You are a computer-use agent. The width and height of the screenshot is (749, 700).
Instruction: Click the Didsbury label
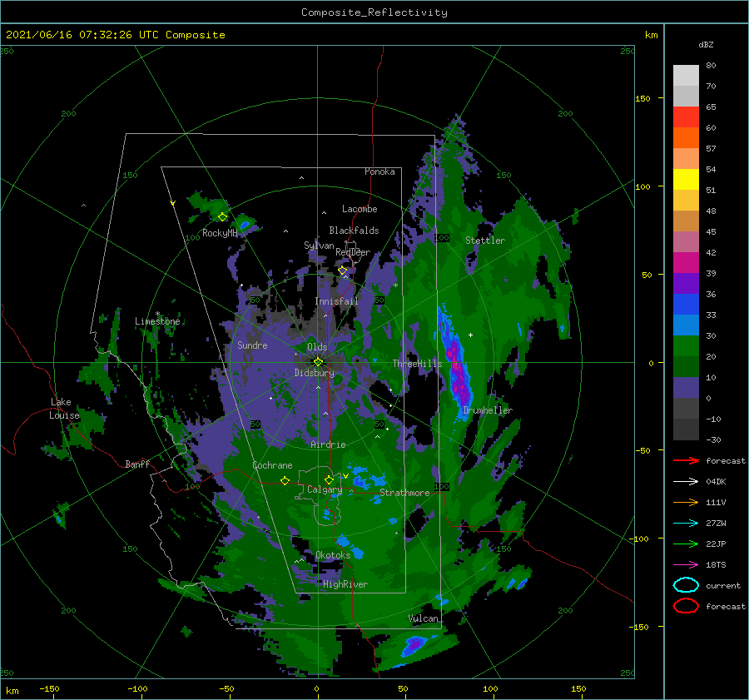[314, 373]
